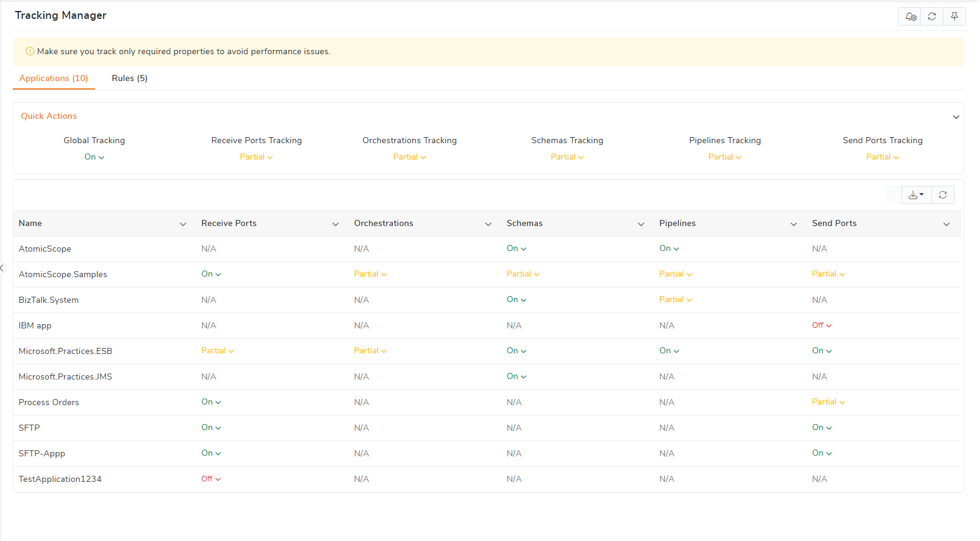Toggle TestApplication1234 Receive Ports Off status

click(211, 479)
